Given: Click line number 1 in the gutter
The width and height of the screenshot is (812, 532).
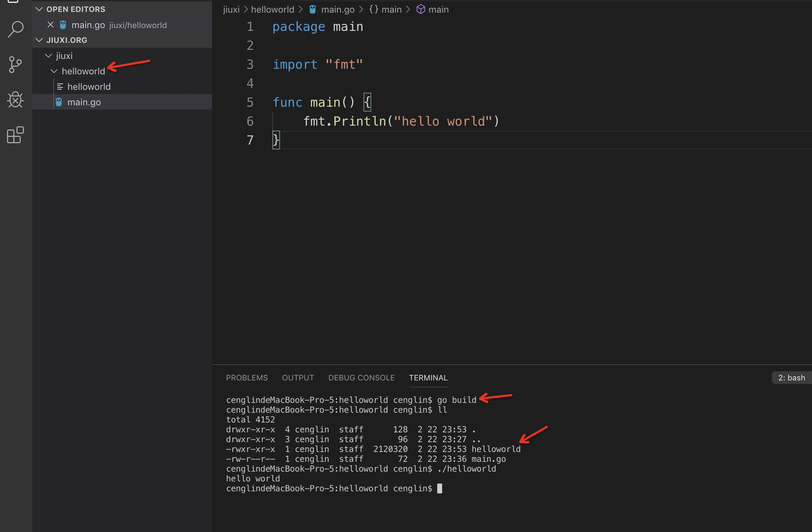Looking at the screenshot, I should click(250, 27).
